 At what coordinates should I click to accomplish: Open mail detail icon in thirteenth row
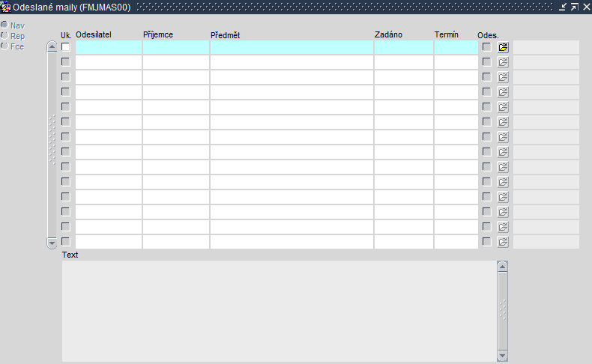click(503, 227)
